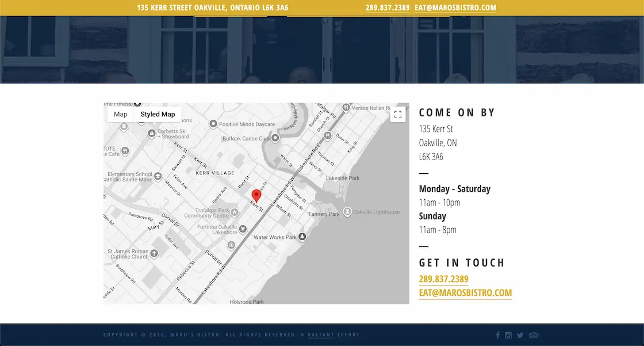
Task: Click the Corbetts Ski + Snowboard shop pin
Action: click(152, 133)
